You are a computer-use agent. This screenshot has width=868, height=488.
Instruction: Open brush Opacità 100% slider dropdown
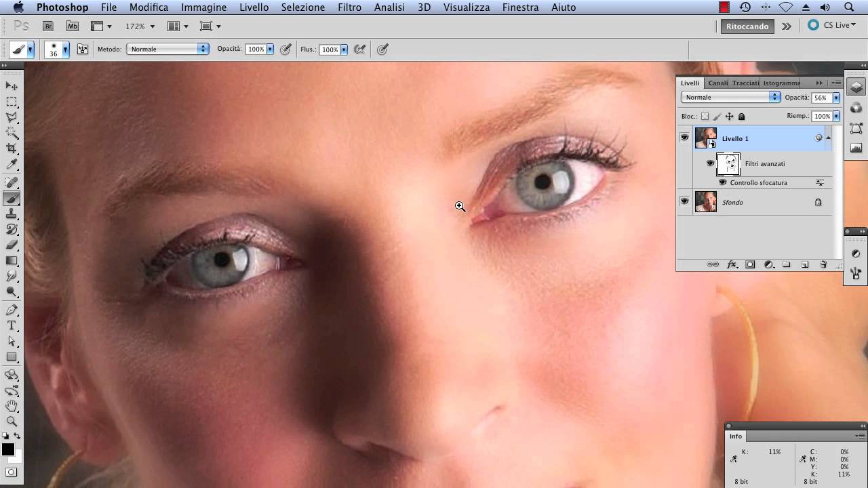pos(270,49)
